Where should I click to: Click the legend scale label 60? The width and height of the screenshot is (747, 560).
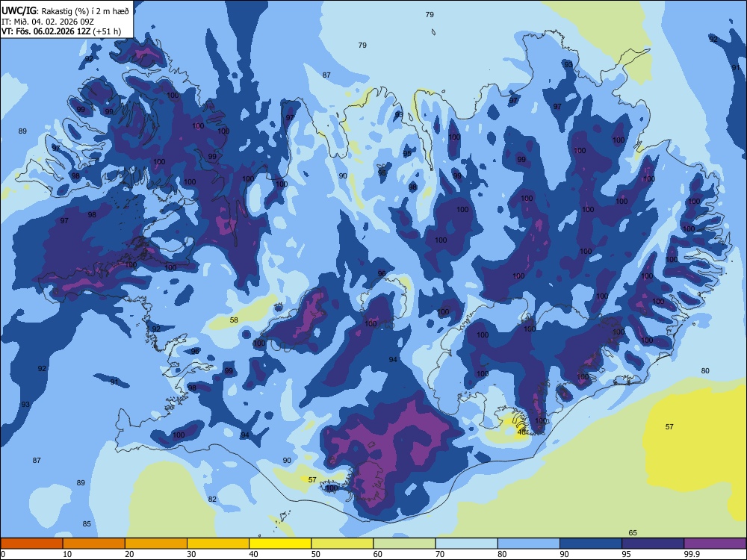click(378, 554)
